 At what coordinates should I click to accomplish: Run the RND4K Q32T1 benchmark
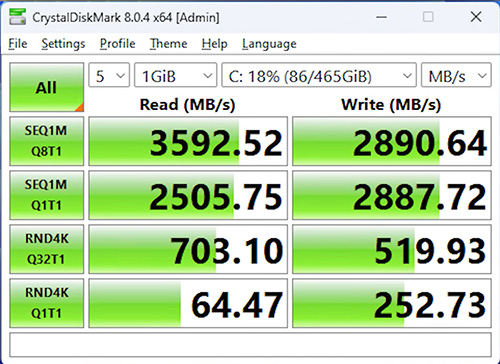click(x=47, y=249)
